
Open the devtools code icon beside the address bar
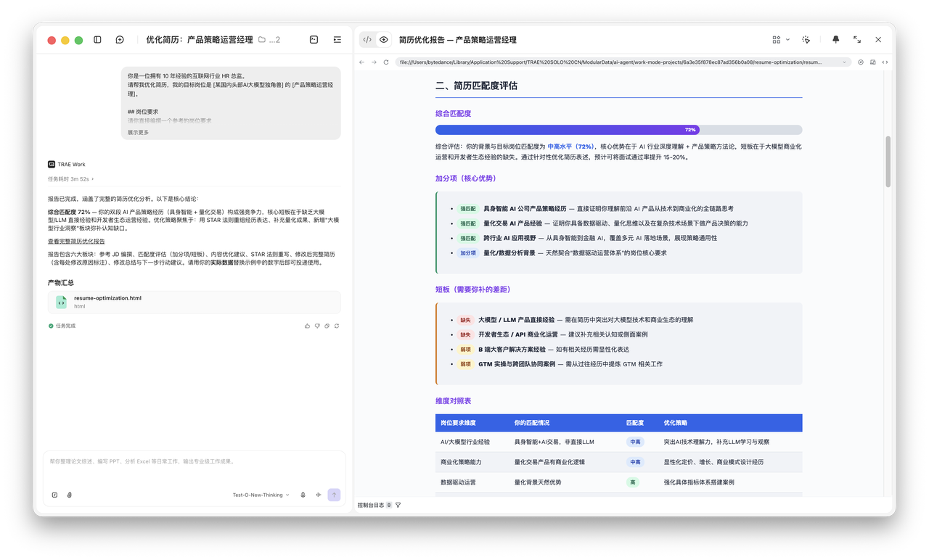[x=885, y=62]
